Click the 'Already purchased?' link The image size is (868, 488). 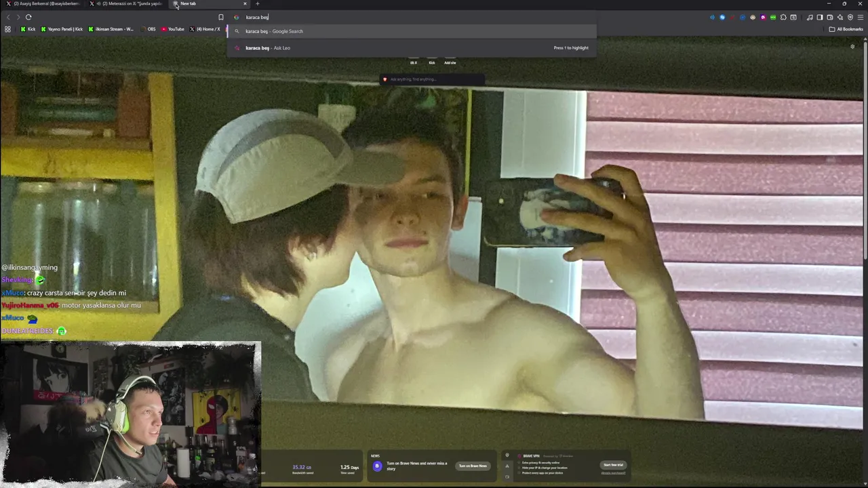click(x=613, y=472)
